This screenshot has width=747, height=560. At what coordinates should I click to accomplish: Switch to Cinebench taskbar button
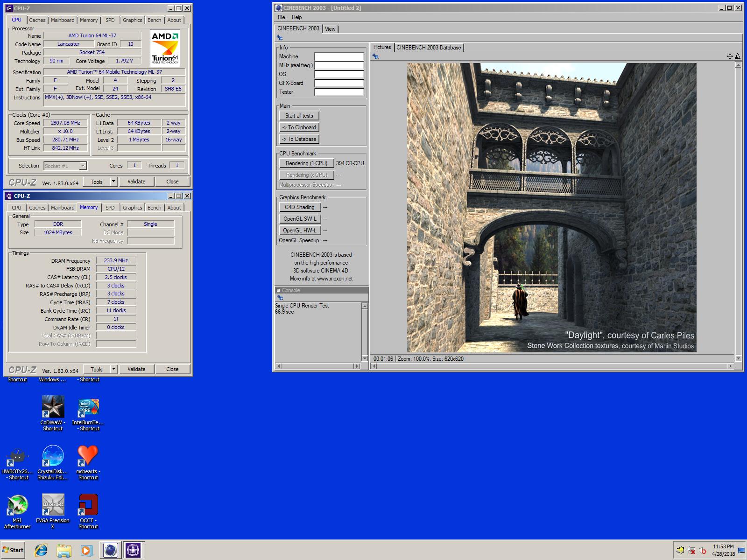[x=110, y=550]
